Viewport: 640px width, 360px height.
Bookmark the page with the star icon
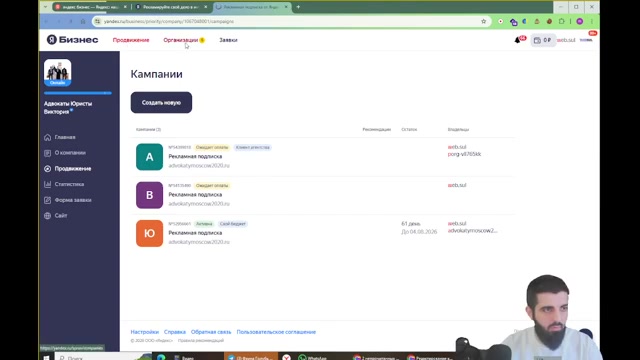tap(483, 21)
